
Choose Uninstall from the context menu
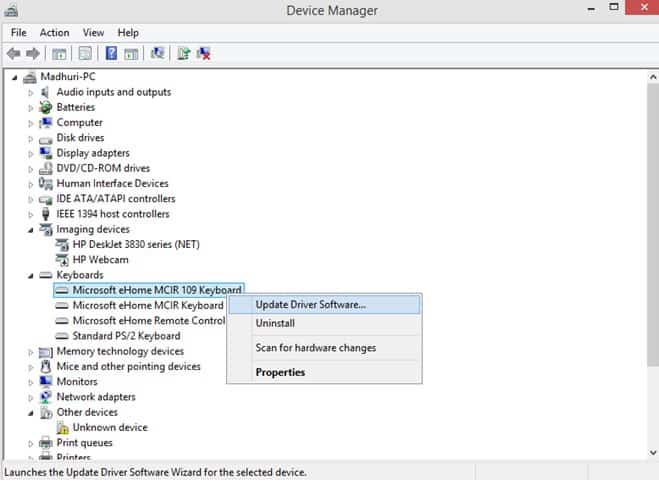tap(324, 323)
